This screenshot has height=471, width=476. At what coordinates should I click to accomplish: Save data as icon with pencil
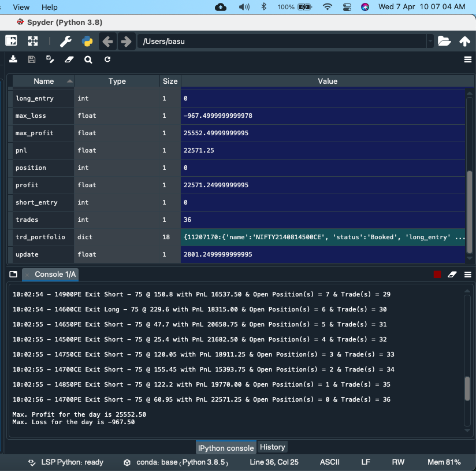[50, 59]
